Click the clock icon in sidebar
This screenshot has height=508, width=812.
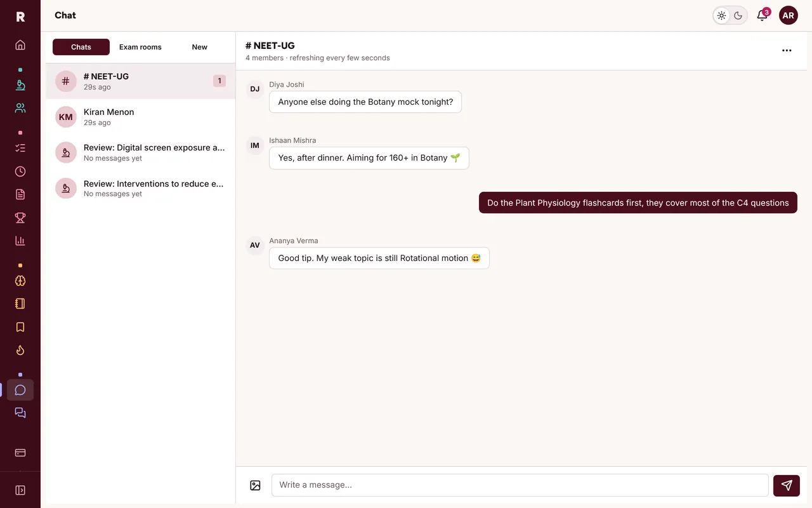click(20, 171)
